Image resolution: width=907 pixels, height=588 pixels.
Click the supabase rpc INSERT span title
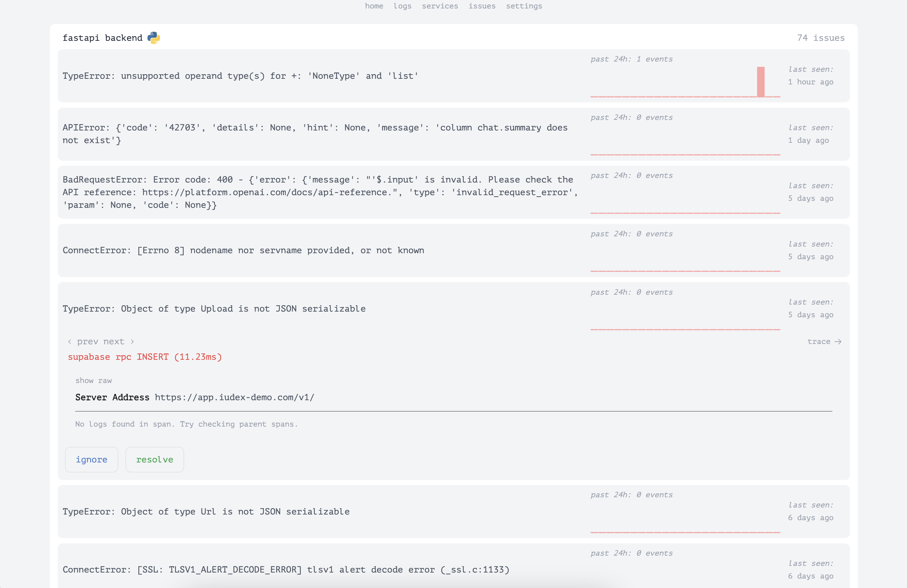pyautogui.click(x=145, y=357)
